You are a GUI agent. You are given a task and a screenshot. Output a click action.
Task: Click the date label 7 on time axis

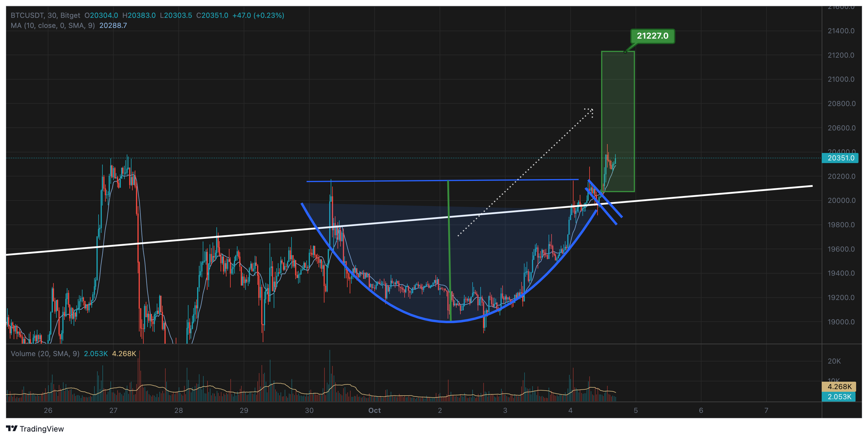pyautogui.click(x=766, y=410)
